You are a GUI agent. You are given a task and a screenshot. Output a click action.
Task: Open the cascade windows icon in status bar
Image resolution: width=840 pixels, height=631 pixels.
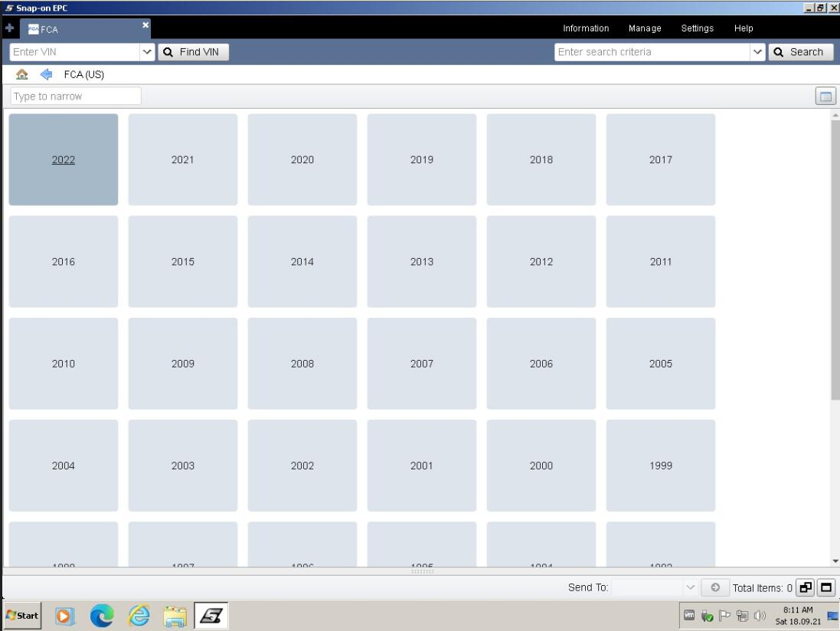[806, 587]
